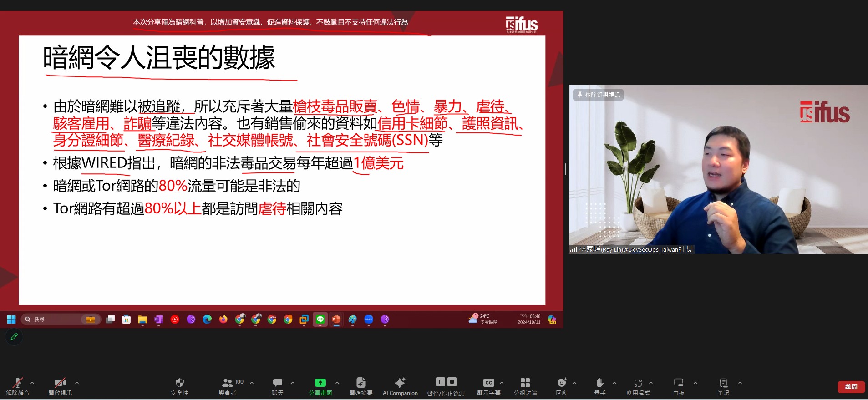Open the Whiteboard (白板)
Image resolution: width=868 pixels, height=400 pixels.
[678, 383]
